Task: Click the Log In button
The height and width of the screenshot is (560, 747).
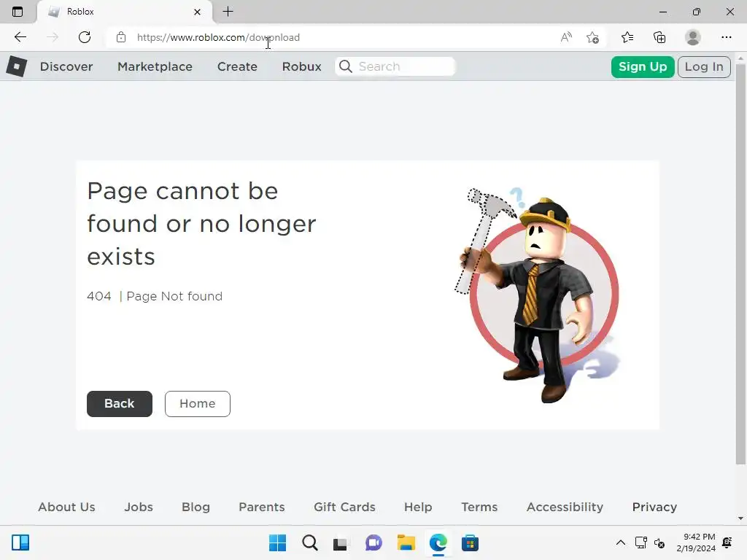Action: click(x=704, y=66)
